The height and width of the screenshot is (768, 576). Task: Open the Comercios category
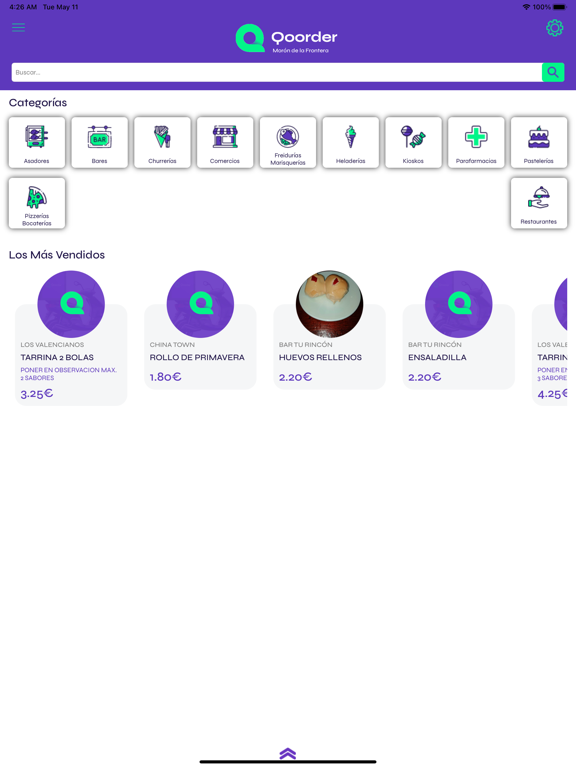coord(225,143)
